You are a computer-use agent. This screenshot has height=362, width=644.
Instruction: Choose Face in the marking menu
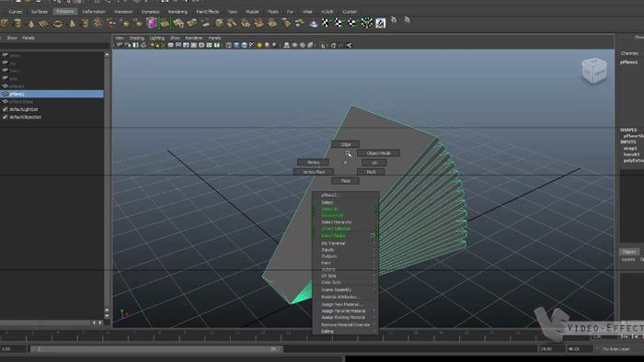[345, 181]
